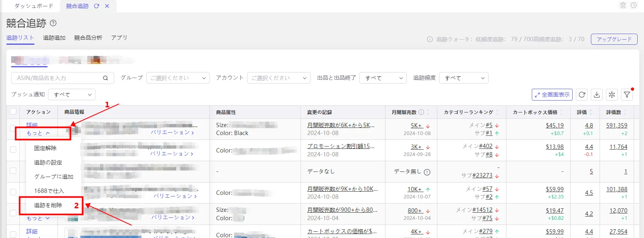Select the 追跡追加 tab
The height and width of the screenshot is (238, 644).
pos(54,38)
